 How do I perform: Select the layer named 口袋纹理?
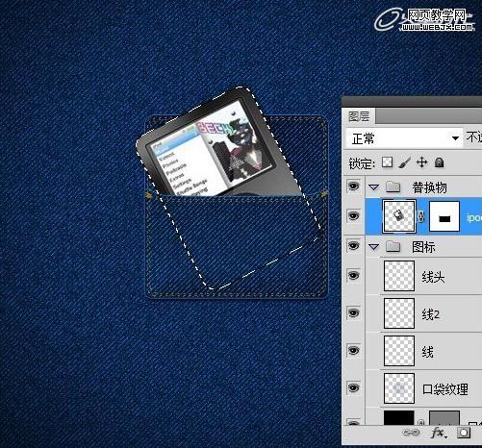[x=445, y=389]
